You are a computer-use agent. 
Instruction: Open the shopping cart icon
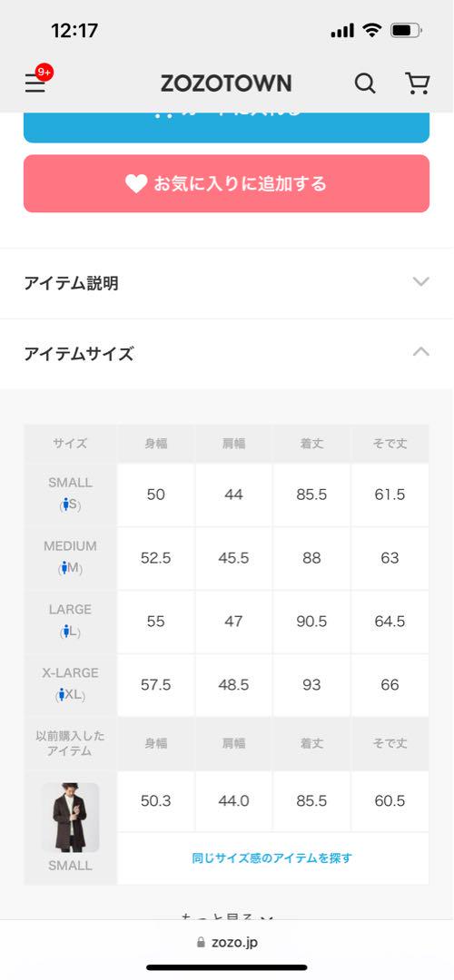coord(417,83)
